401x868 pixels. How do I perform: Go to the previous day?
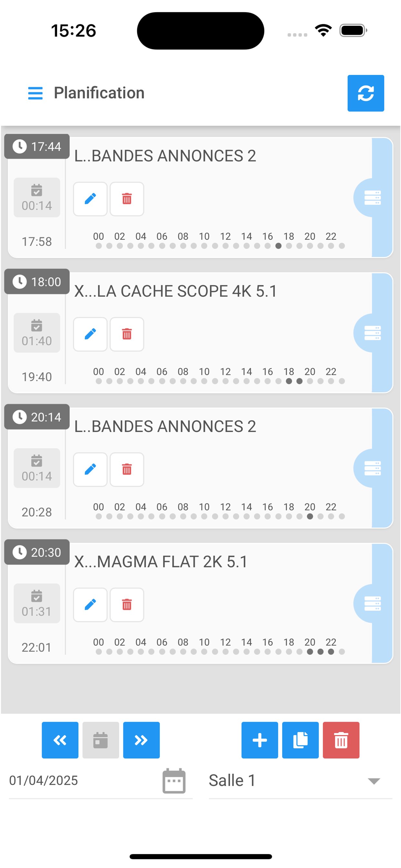(60, 740)
